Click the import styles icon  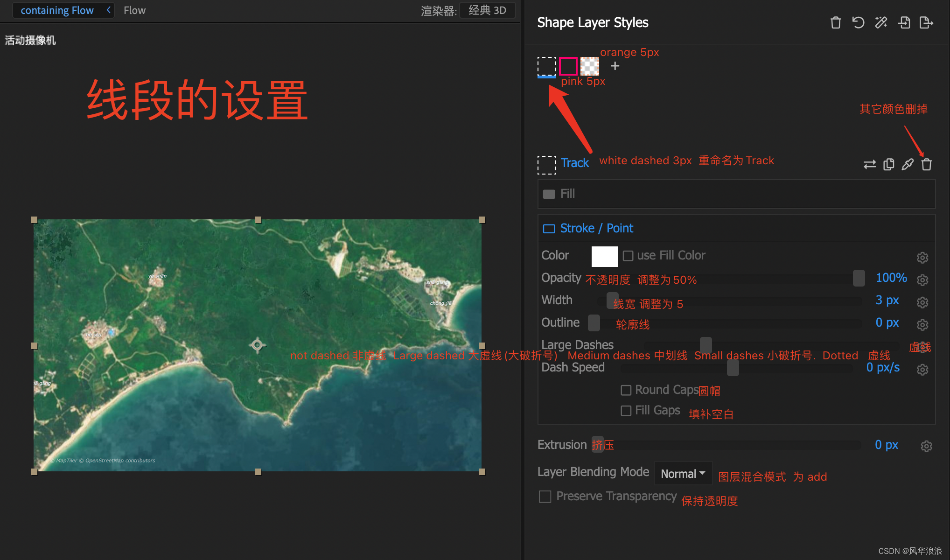[x=904, y=22]
